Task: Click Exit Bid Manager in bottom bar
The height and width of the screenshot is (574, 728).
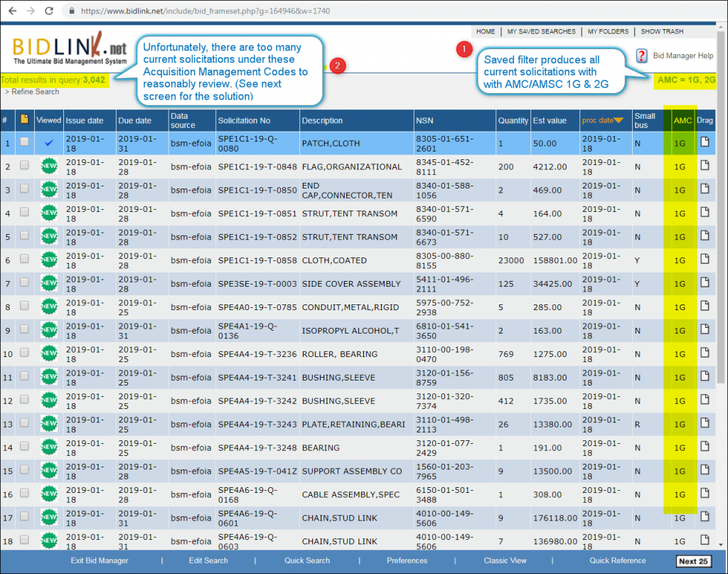Action: click(x=100, y=560)
